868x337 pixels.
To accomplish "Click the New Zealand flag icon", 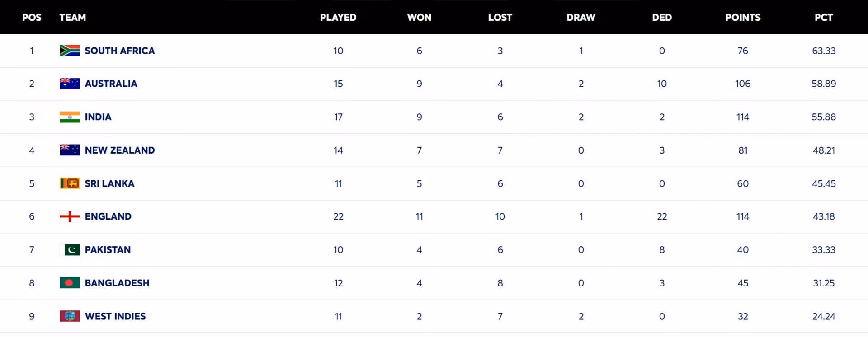I will 70,150.
